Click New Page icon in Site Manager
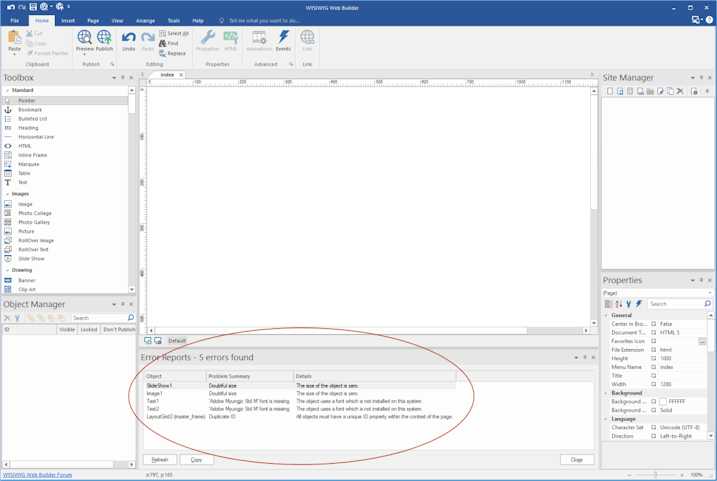Image resolution: width=717 pixels, height=481 pixels. coord(610,91)
